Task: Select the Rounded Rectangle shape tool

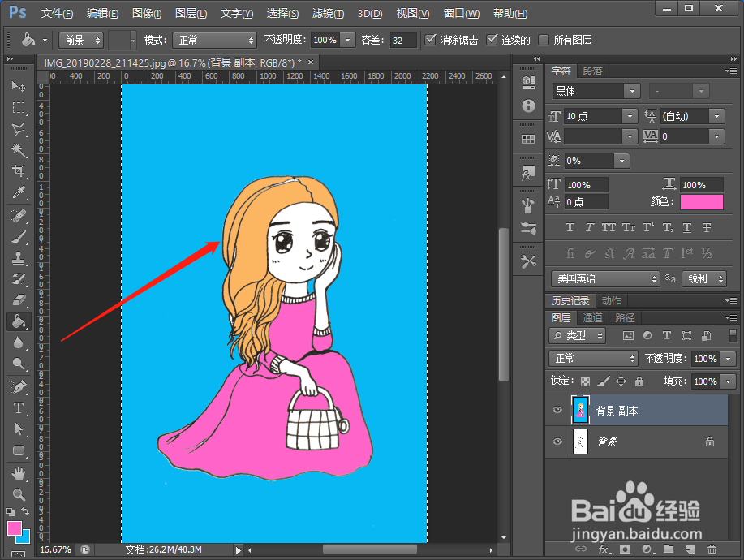Action: (19, 450)
